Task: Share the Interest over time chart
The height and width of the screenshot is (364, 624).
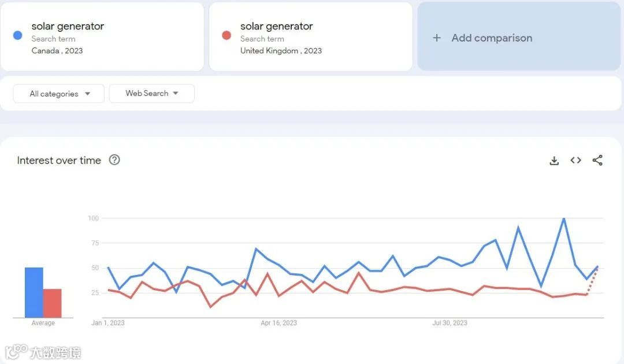Action: 598,161
